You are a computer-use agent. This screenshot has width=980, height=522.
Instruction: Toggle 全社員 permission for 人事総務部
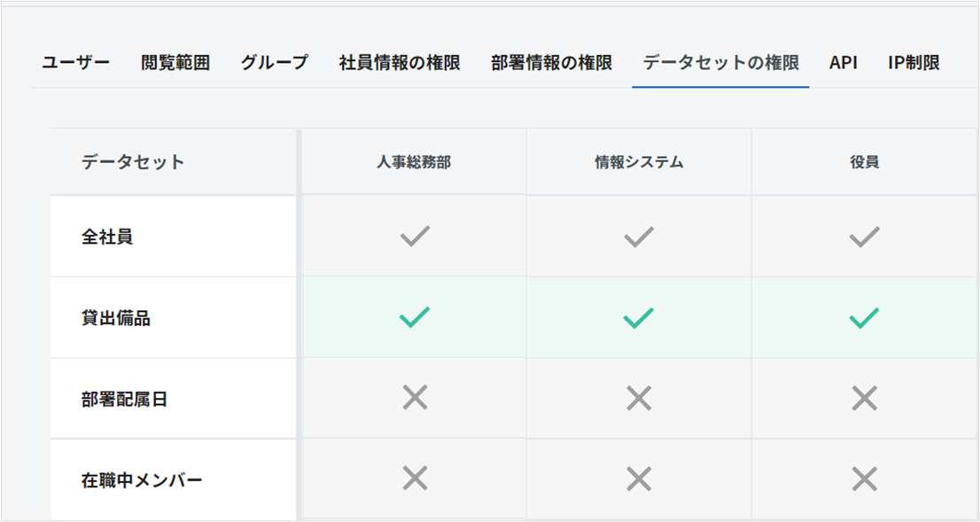[x=415, y=237]
